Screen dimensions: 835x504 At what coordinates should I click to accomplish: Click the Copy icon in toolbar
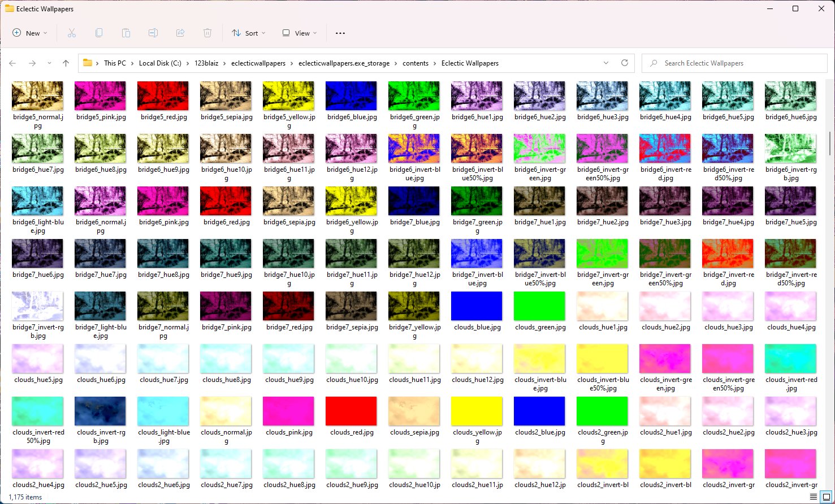[99, 33]
